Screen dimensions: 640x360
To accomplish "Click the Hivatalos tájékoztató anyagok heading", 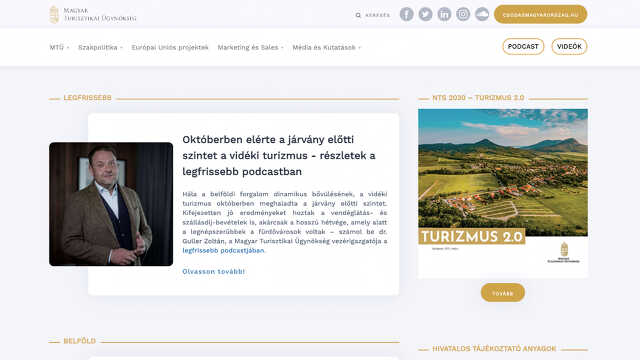I will (x=494, y=349).
